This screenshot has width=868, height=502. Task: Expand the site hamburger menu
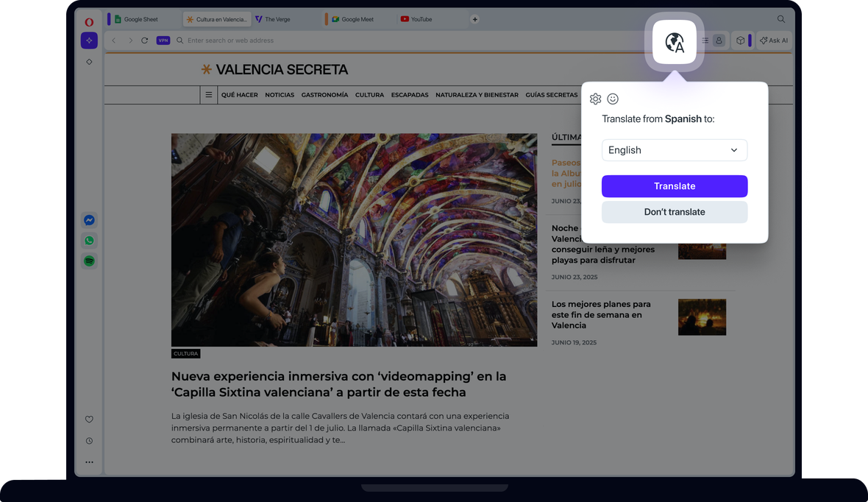209,95
